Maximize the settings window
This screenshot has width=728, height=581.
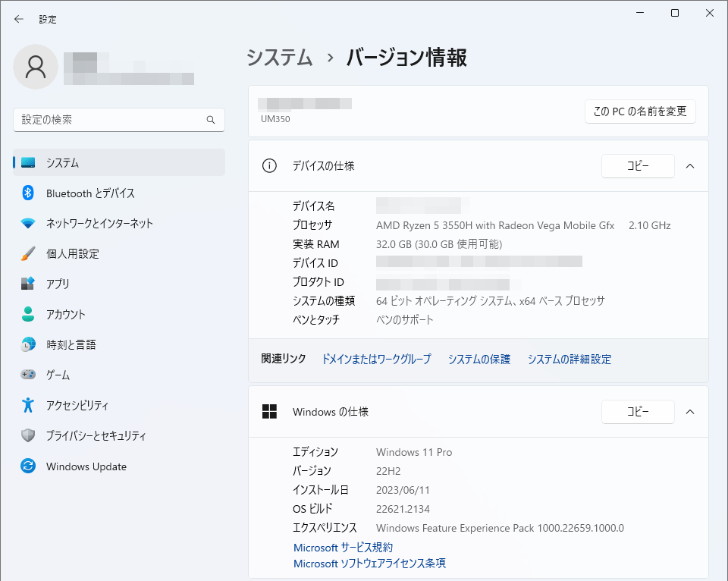[675, 13]
